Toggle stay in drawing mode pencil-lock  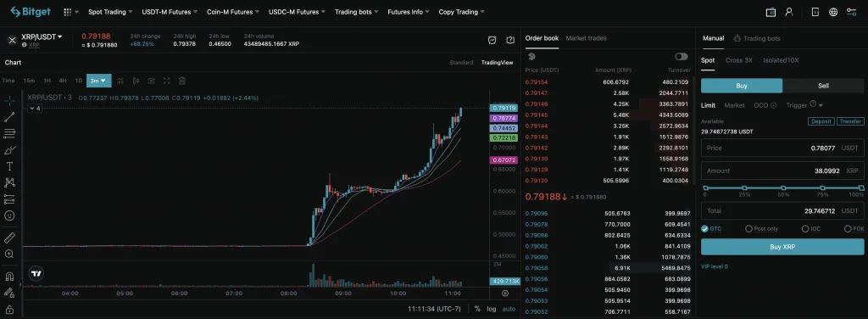point(9,293)
